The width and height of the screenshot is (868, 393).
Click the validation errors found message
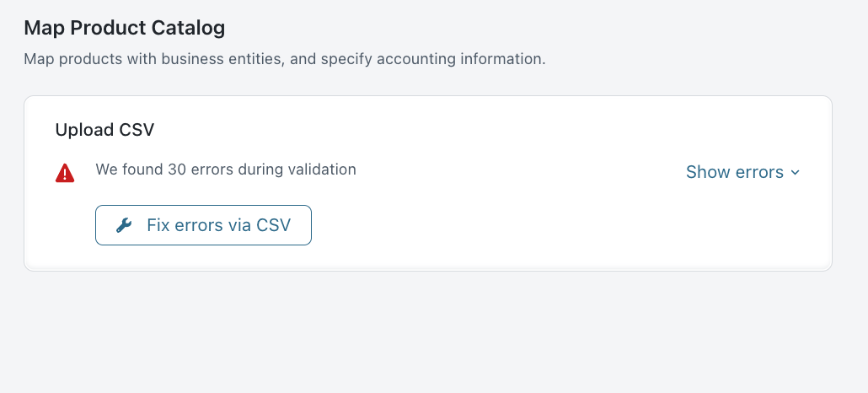(x=226, y=170)
